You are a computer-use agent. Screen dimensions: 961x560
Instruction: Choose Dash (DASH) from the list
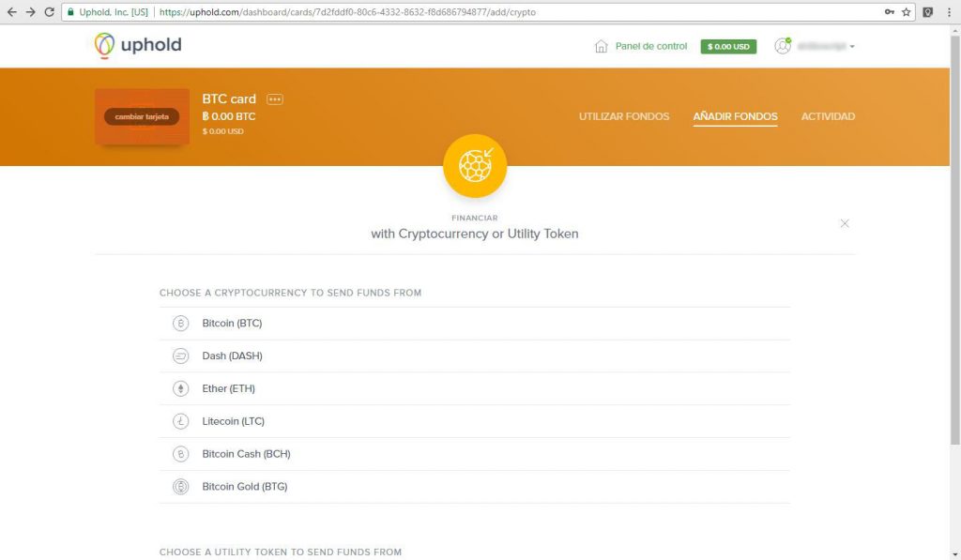coord(474,356)
